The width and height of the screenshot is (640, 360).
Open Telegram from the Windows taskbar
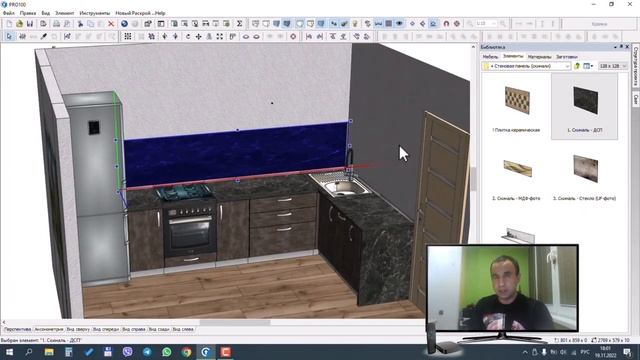(x=147, y=352)
